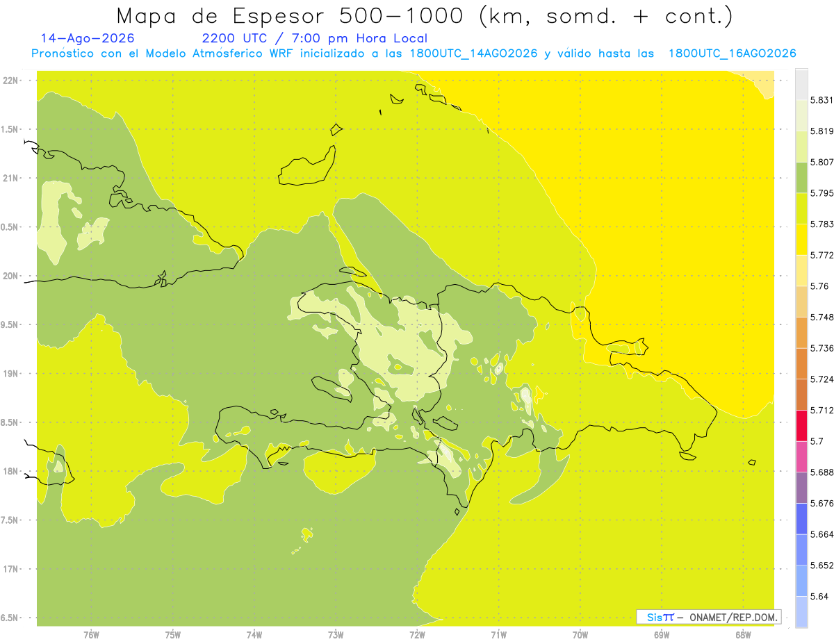Select the date text '14-Ago-2026'

(88, 38)
